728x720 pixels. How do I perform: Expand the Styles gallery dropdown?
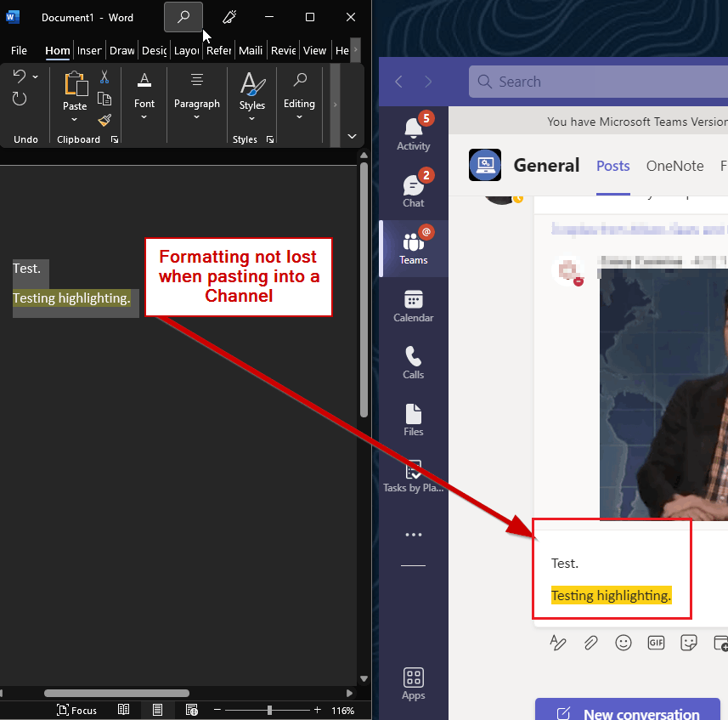tap(251, 118)
